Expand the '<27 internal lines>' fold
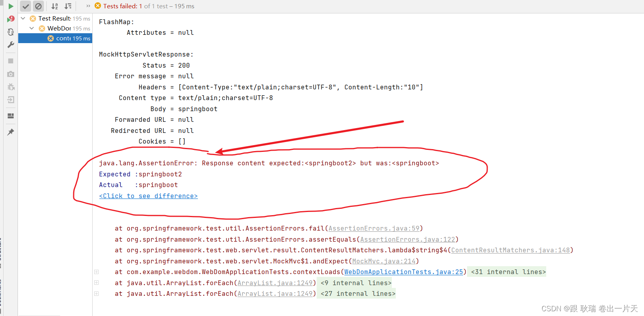The height and width of the screenshot is (316, 644). tap(358, 293)
